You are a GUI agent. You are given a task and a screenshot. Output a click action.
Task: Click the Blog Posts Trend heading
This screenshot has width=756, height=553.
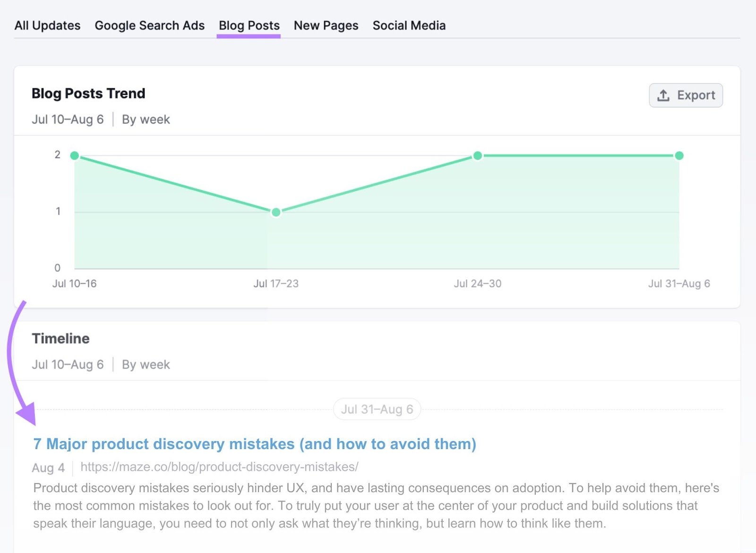88,93
